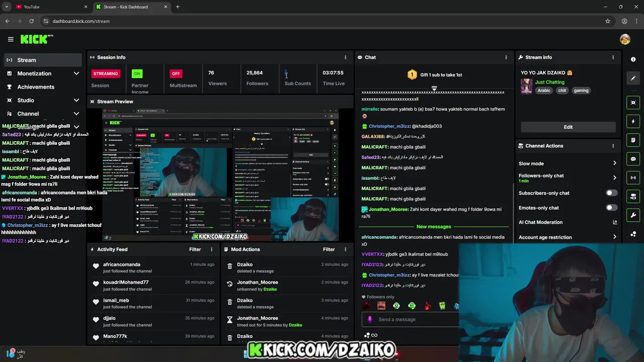Click the Edit stream info button
The width and height of the screenshot is (644, 362).
pyautogui.click(x=568, y=127)
